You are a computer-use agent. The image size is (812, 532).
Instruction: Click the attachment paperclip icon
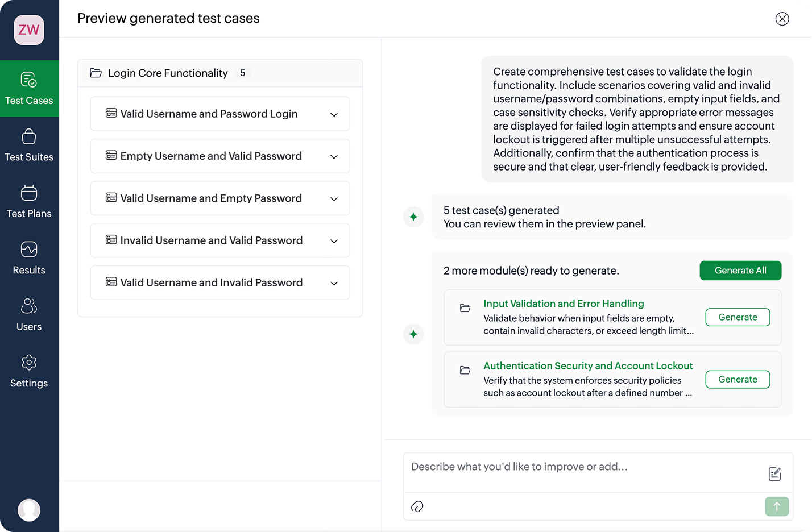tap(417, 506)
